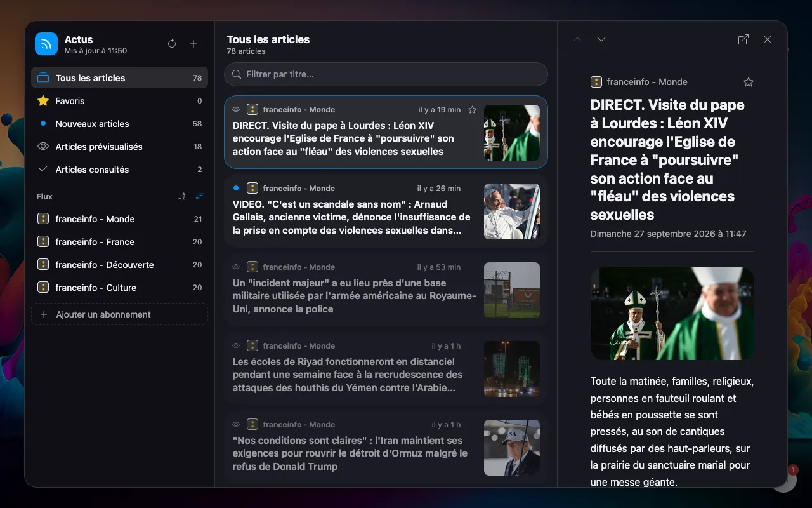Screen dimensions: 812x508
Task: Open the Iran détroit d'Ormuz article
Action: pyautogui.click(x=386, y=447)
